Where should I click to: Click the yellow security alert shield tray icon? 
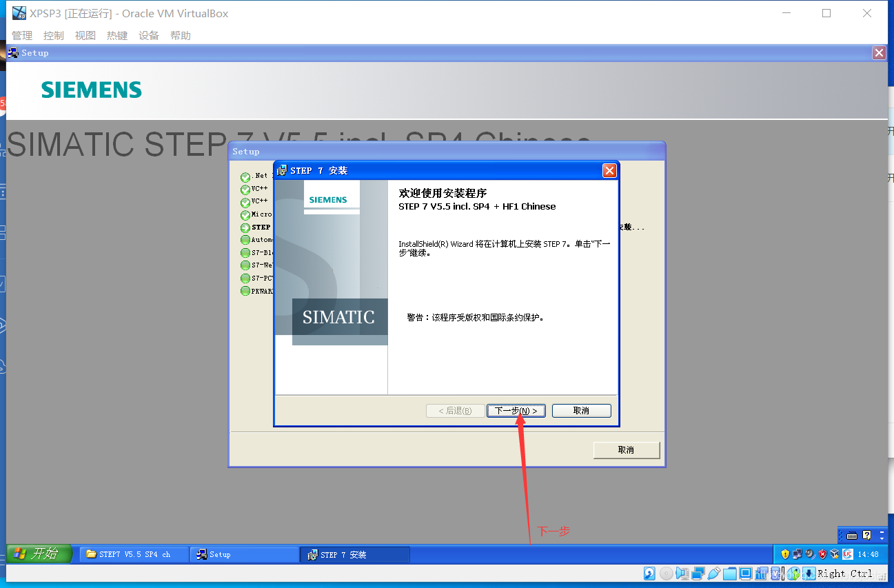coord(785,554)
